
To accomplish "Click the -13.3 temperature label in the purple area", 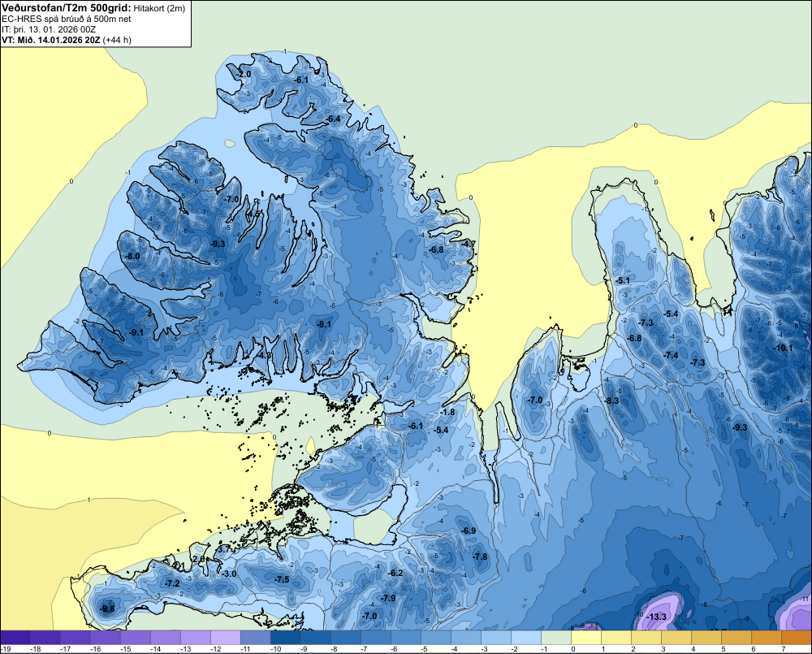I will 657,617.
